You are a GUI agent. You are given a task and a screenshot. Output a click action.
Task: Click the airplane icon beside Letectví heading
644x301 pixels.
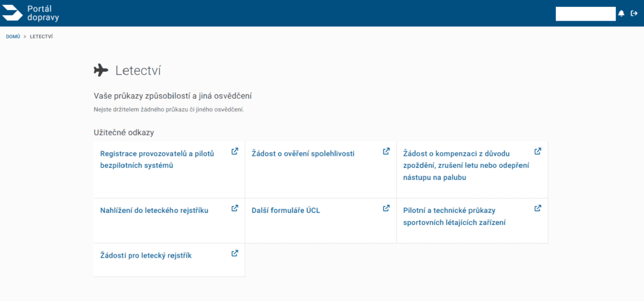click(101, 70)
